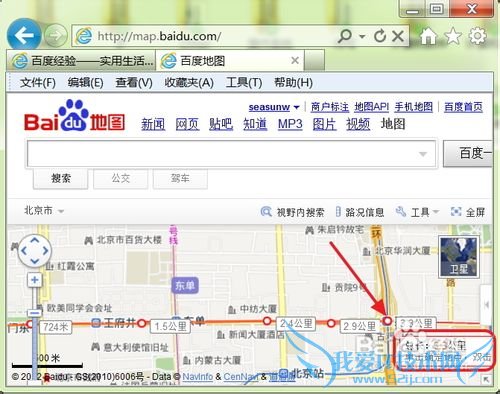Open the browser home page icon

pyautogui.click(x=428, y=36)
